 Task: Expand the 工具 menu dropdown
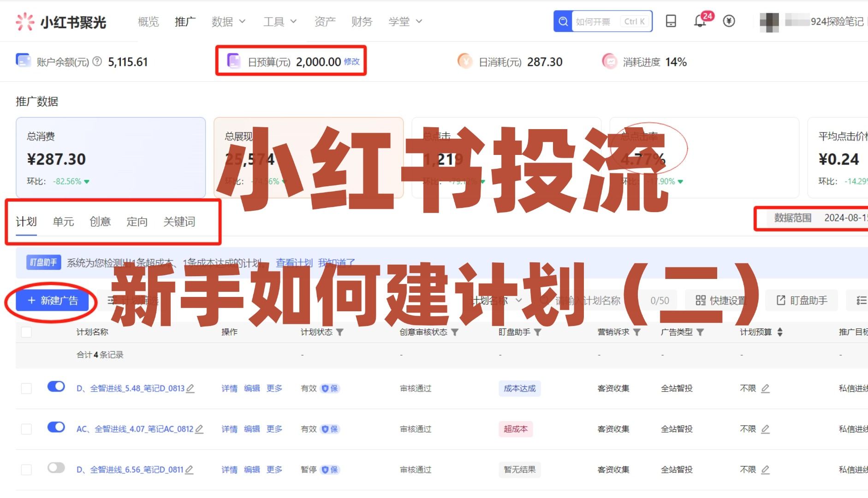(280, 22)
